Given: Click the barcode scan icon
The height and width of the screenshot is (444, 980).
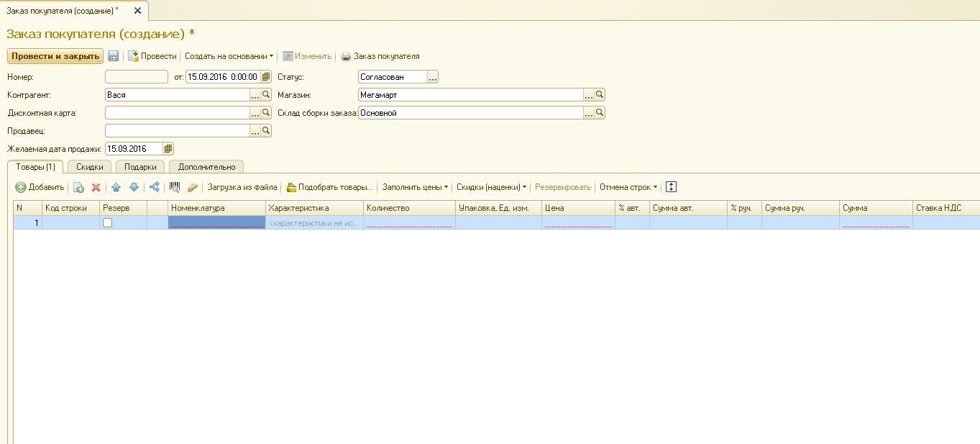Looking at the screenshot, I should (x=175, y=187).
